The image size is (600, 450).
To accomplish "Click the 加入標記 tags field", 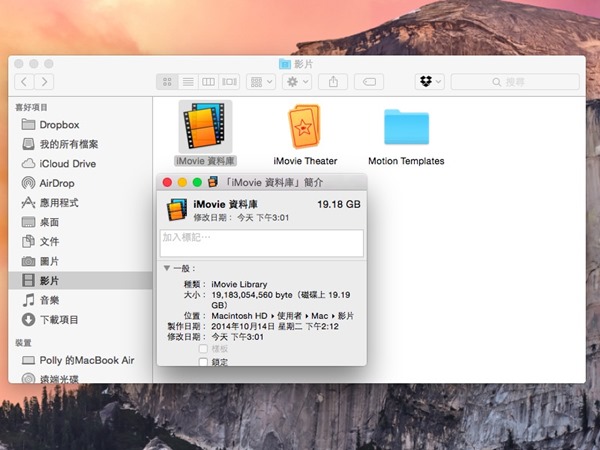I will tap(262, 243).
